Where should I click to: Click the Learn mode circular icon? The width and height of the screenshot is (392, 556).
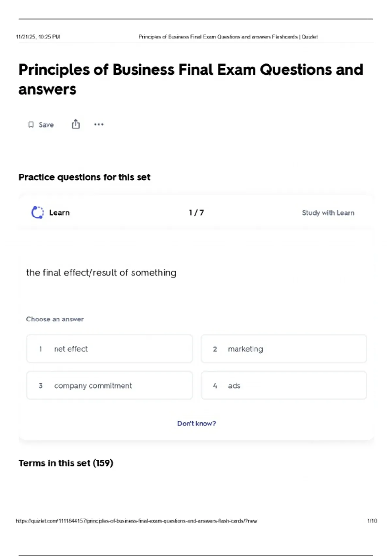(38, 213)
